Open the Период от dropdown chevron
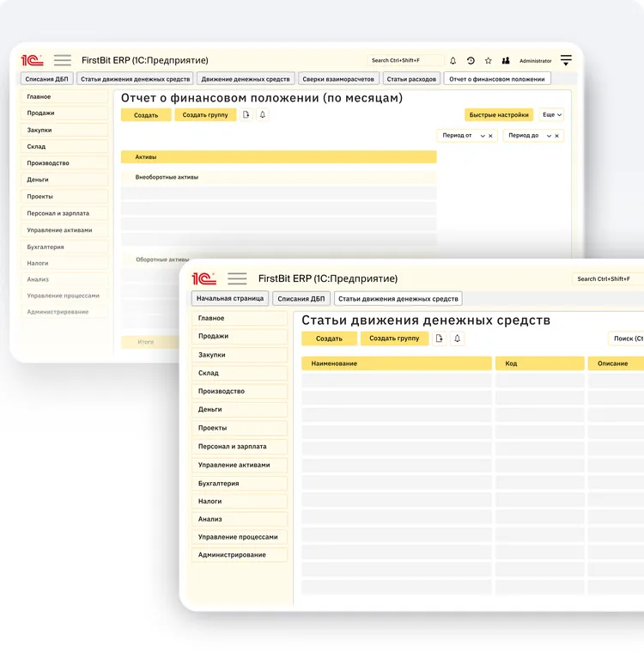Screen dimensions: 644x653 point(483,136)
